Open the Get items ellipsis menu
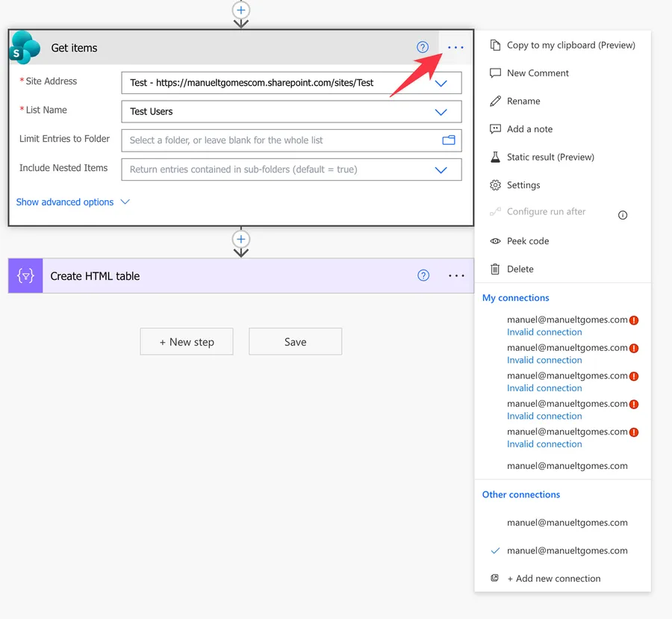672x619 pixels. coord(455,47)
